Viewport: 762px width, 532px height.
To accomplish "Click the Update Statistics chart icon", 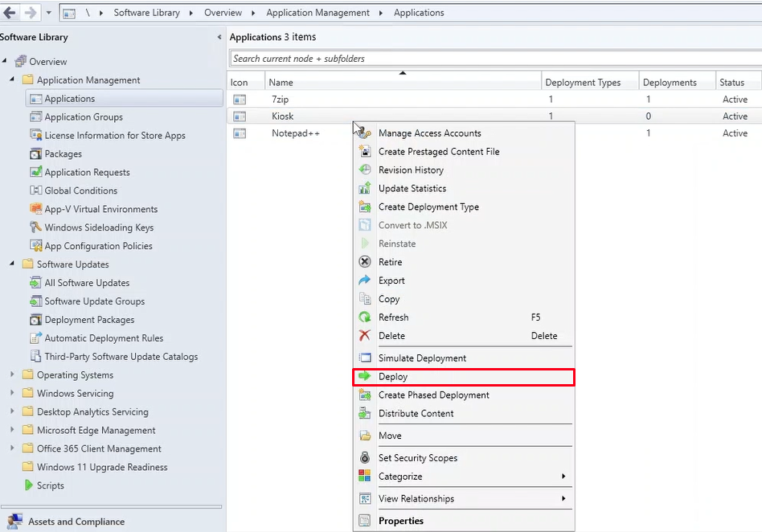I will [364, 188].
